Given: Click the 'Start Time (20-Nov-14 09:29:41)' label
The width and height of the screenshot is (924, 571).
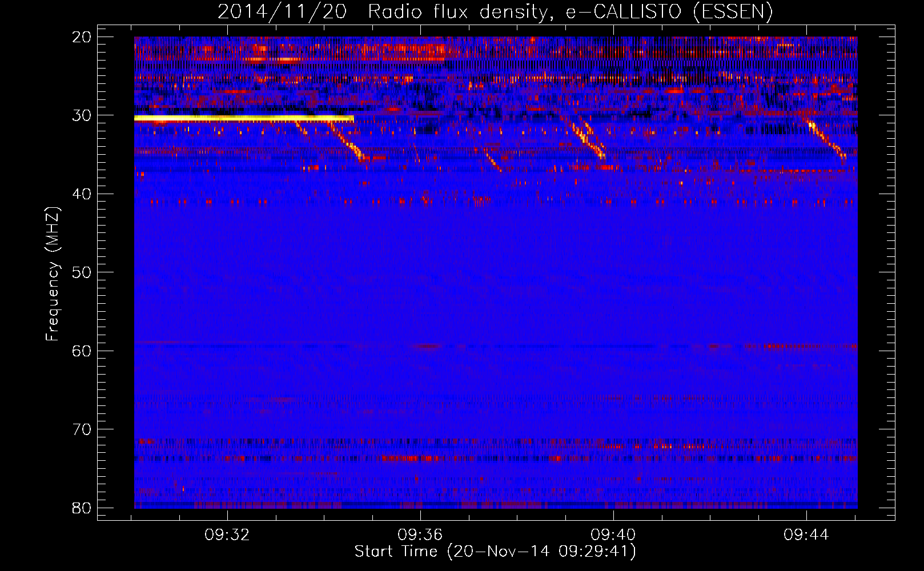Looking at the screenshot, I should click(495, 552).
